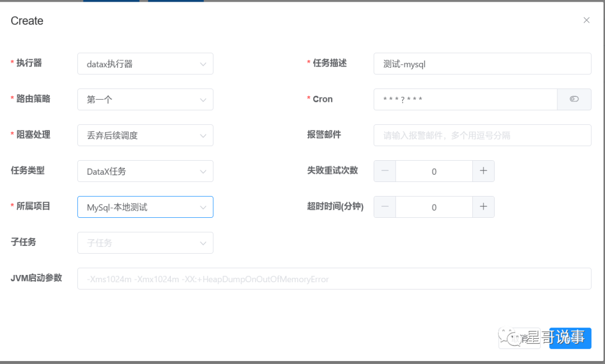Screen dimensions: 605x364
Task: Click the 取消 cancel button
Action: 519,338
